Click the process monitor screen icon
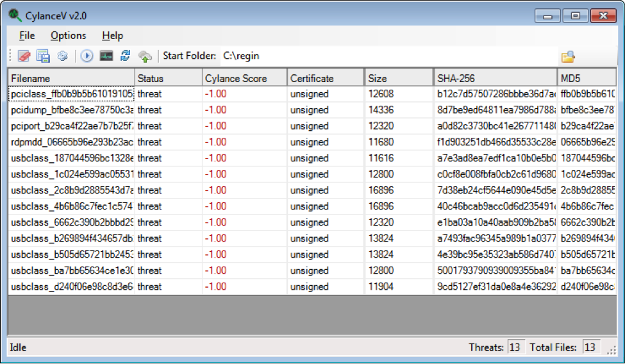Image resolution: width=625 pixels, height=364 pixels. [106, 56]
